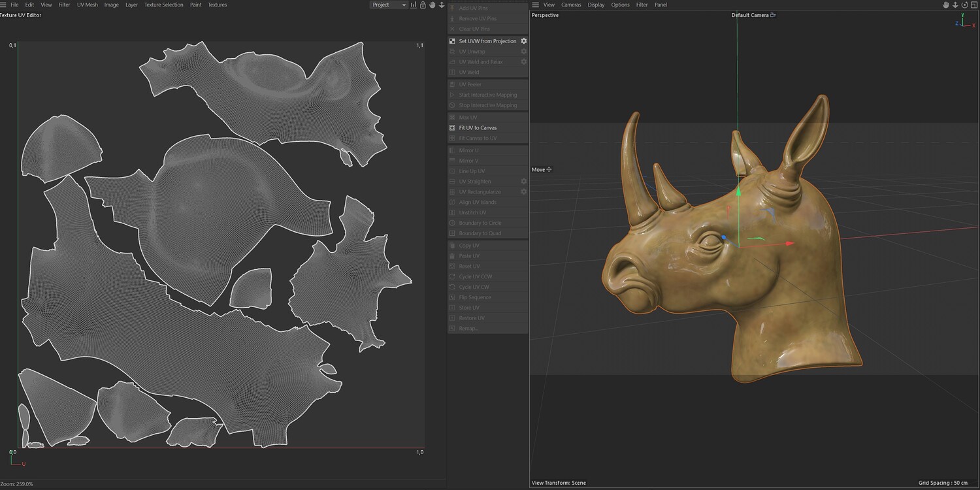Select the viewport orbit rotate icon
The image size is (980, 490).
pos(964,5)
